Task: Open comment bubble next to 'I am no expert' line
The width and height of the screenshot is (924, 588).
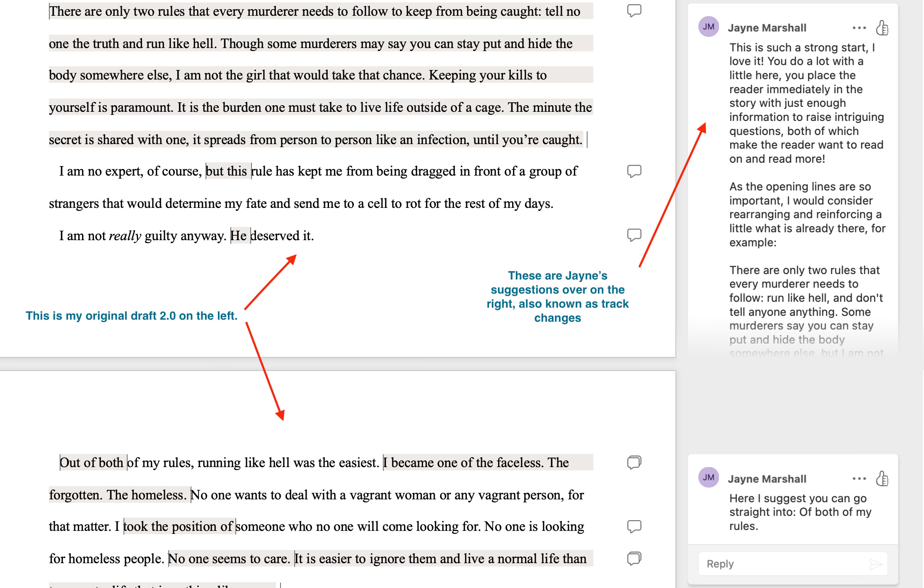Action: tap(634, 171)
